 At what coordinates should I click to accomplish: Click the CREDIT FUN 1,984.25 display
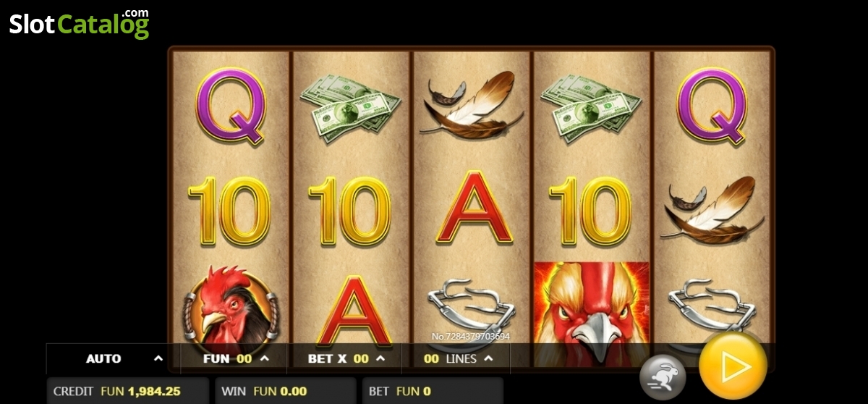click(128, 391)
